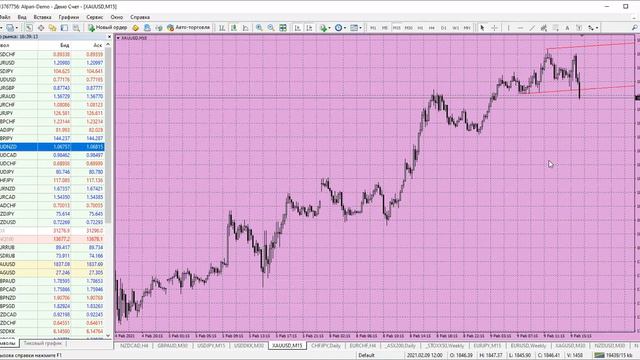
Task: Switch chart to bar chart type
Action: click(222, 28)
